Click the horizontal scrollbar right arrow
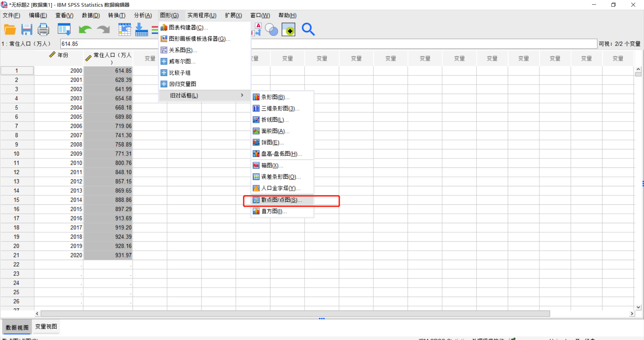 click(632, 313)
